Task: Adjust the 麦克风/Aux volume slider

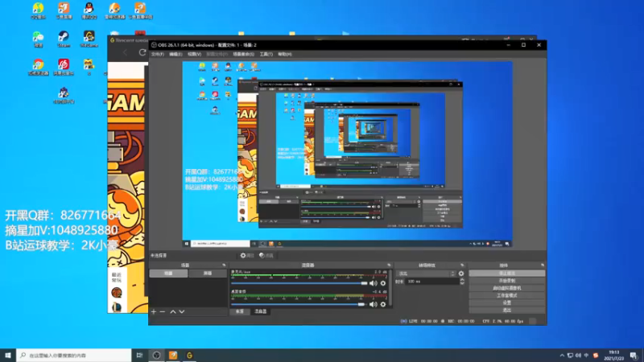Action: (x=299, y=283)
